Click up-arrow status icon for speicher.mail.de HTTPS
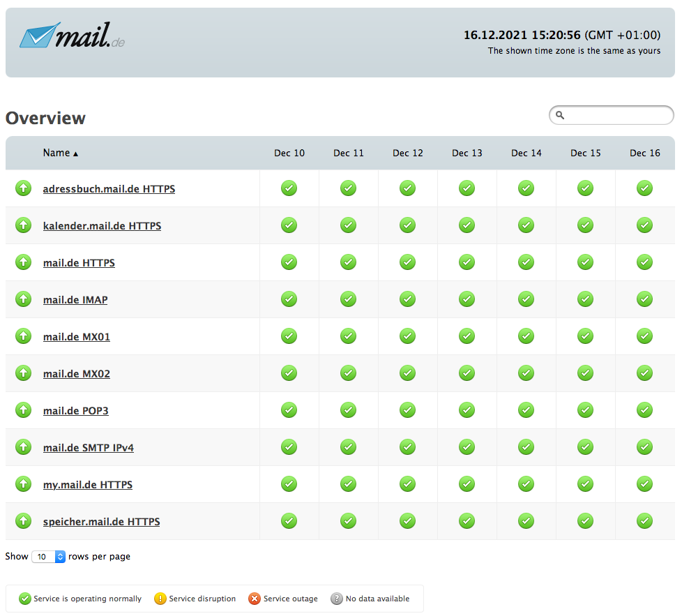Image resolution: width=682 pixels, height=616 pixels. point(24,521)
